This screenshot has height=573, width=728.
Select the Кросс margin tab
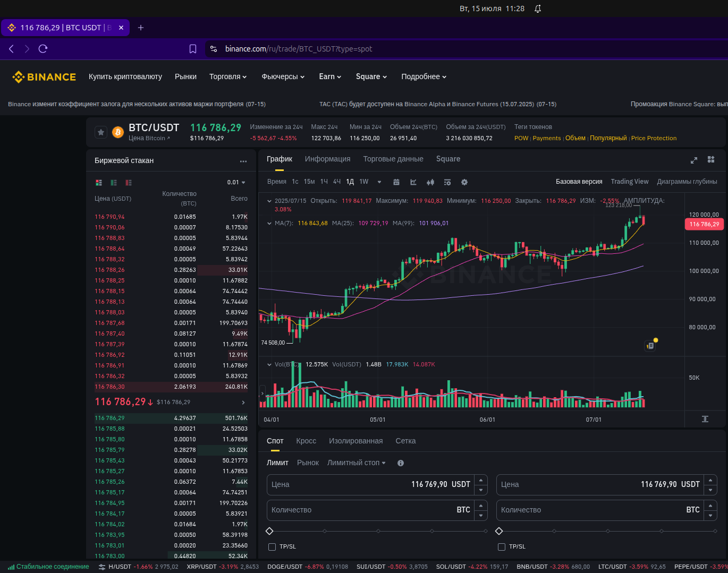tap(306, 441)
